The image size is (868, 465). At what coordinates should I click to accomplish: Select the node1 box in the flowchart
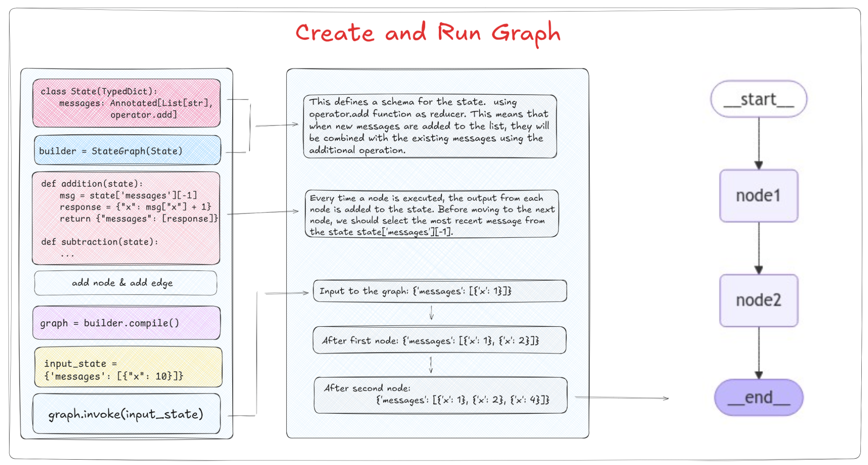point(759,195)
